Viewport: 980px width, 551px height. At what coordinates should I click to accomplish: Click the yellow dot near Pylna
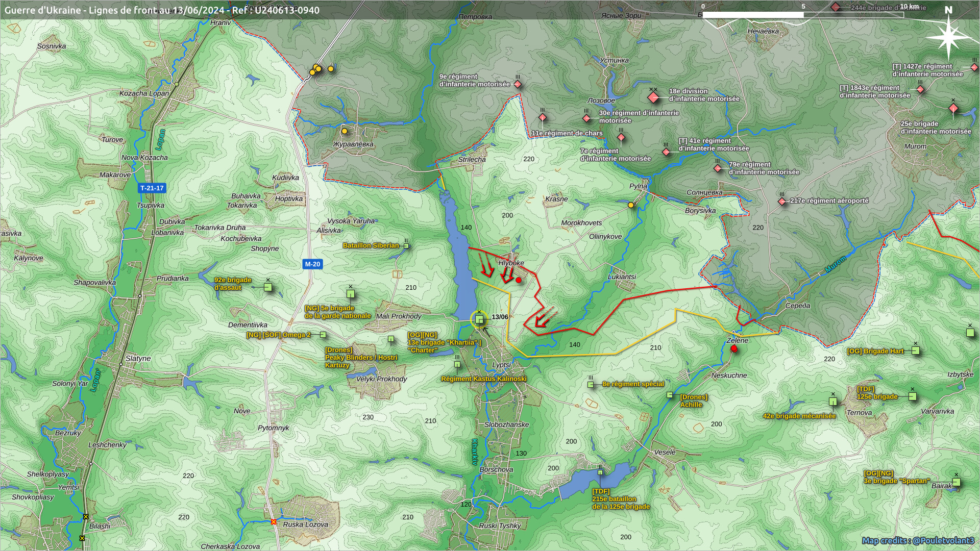(x=631, y=205)
